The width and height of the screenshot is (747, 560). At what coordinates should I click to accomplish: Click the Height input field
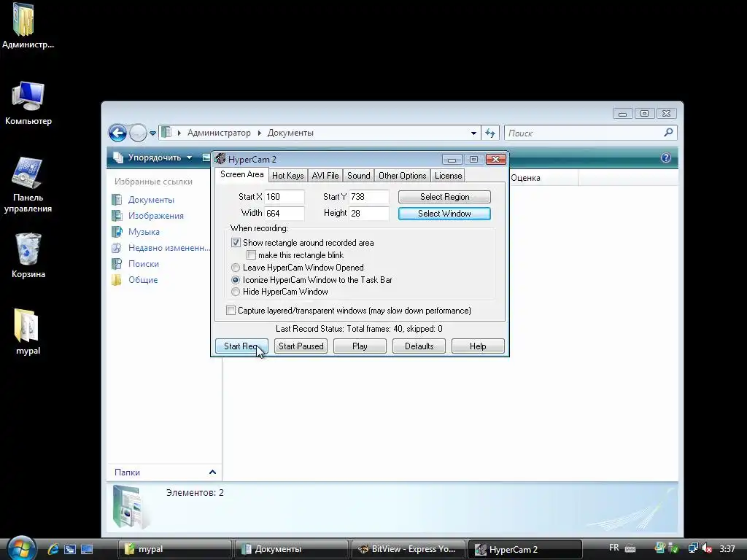point(368,213)
